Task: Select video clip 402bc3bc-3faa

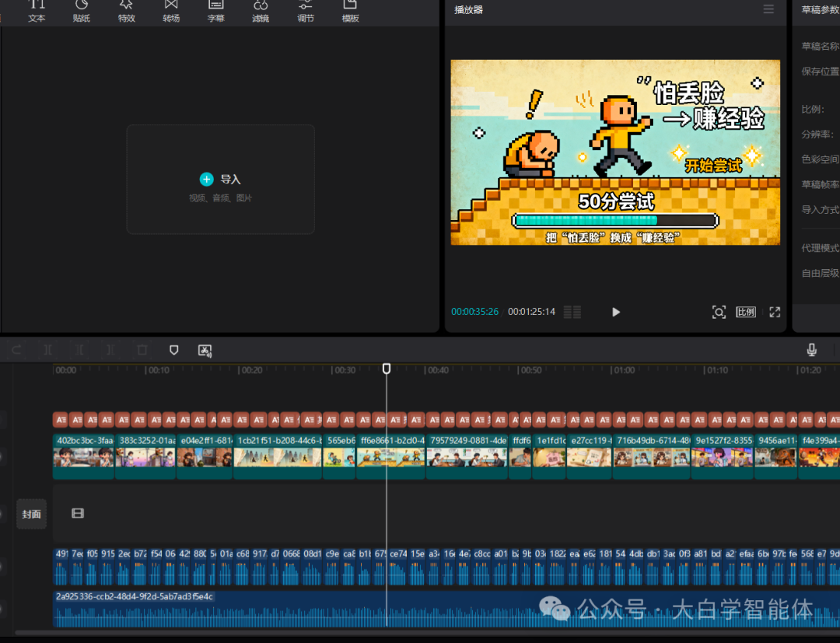Action: point(83,456)
